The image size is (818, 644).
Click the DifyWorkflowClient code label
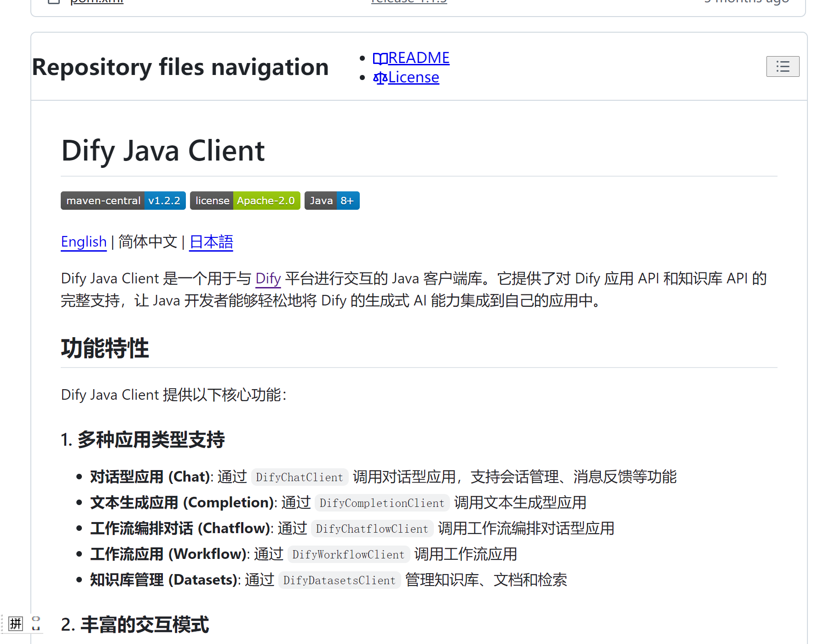(x=348, y=554)
